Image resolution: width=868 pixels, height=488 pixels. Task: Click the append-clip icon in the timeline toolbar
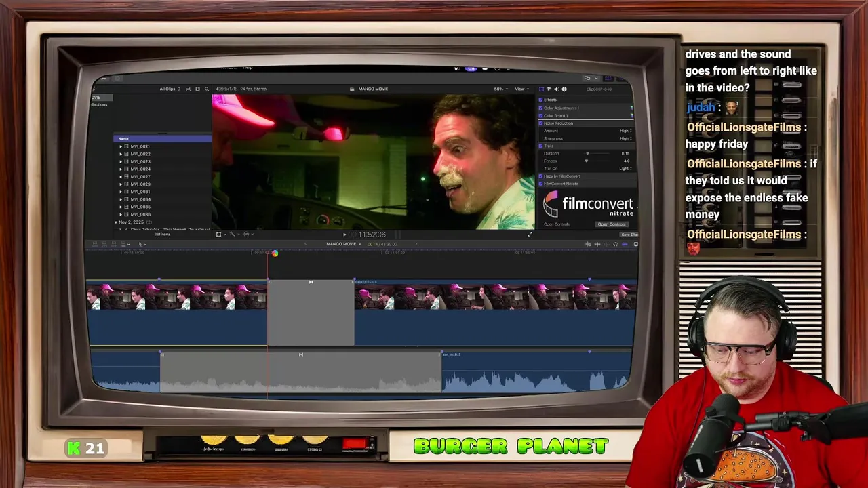tap(114, 244)
